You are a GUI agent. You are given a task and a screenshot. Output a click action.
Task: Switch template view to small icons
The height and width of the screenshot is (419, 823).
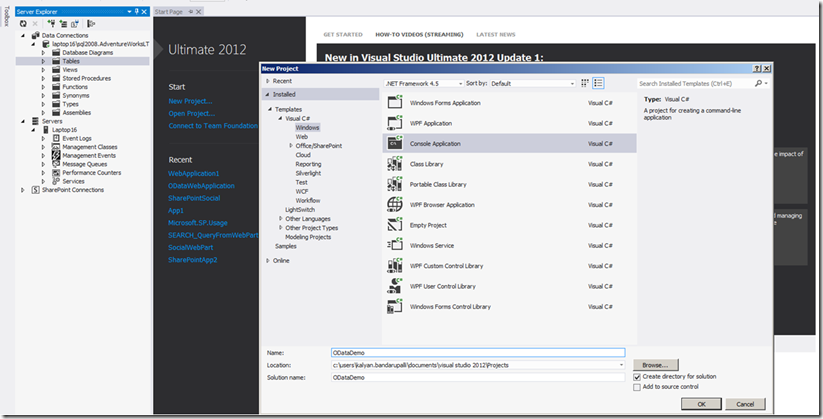pyautogui.click(x=585, y=83)
